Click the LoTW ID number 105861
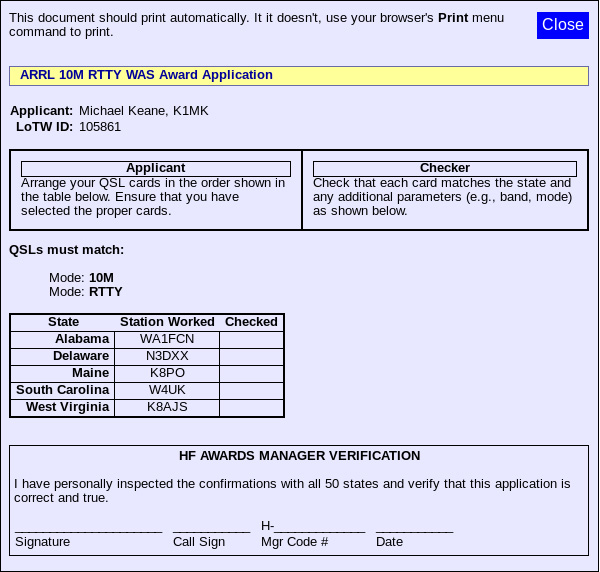 (100, 127)
